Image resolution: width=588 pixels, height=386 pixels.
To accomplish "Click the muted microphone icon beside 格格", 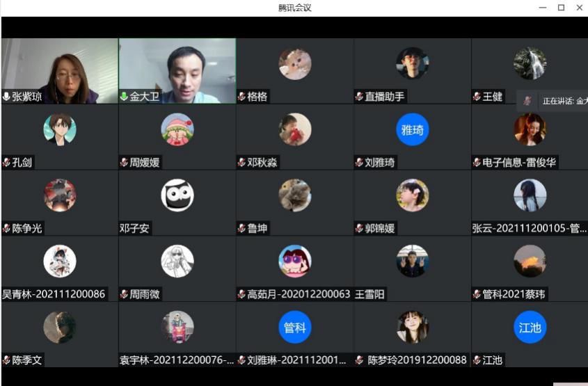I will point(241,97).
